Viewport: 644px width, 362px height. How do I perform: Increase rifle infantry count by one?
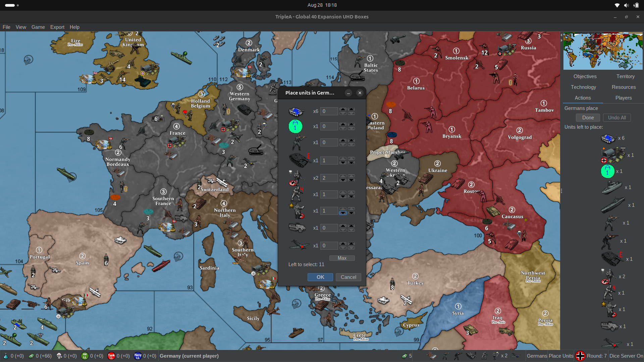click(343, 140)
